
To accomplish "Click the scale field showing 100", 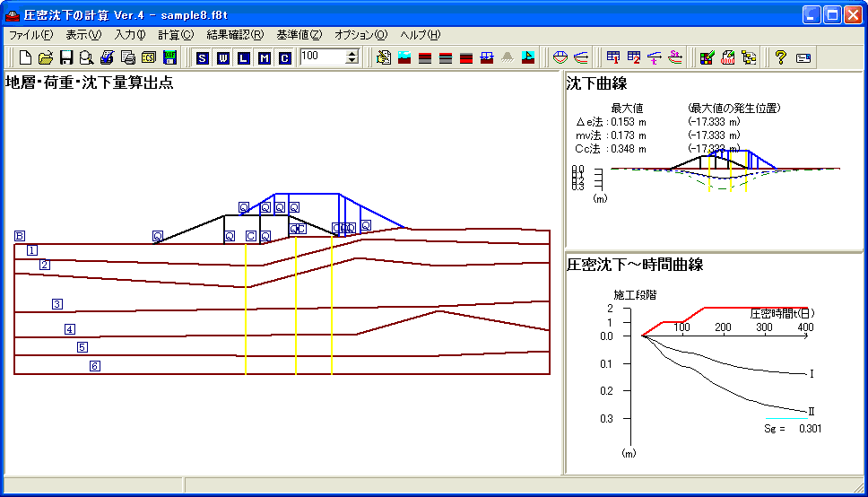I will [x=323, y=57].
